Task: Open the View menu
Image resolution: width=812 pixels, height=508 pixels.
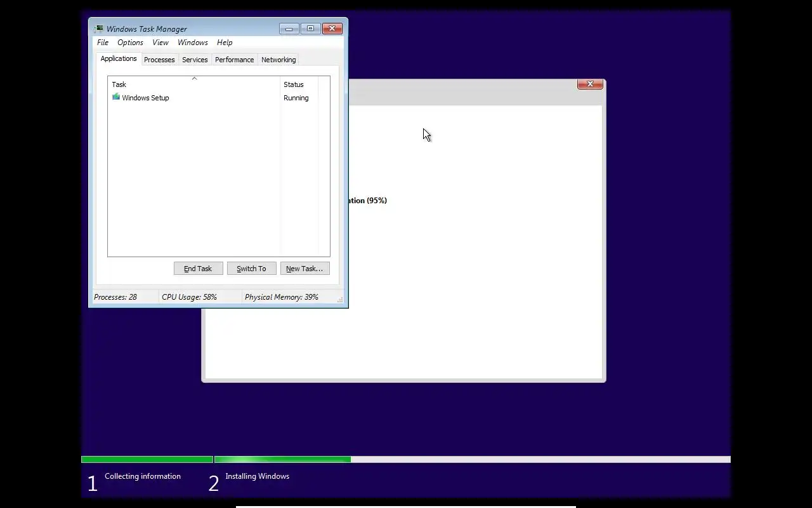Action: pos(160,43)
